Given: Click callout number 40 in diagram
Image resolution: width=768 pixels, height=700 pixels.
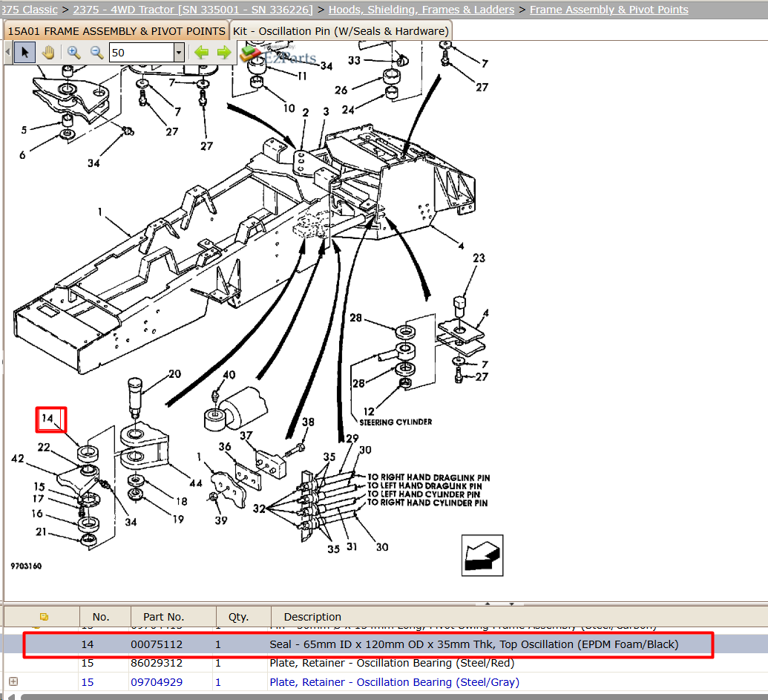Looking at the screenshot, I should click(229, 375).
